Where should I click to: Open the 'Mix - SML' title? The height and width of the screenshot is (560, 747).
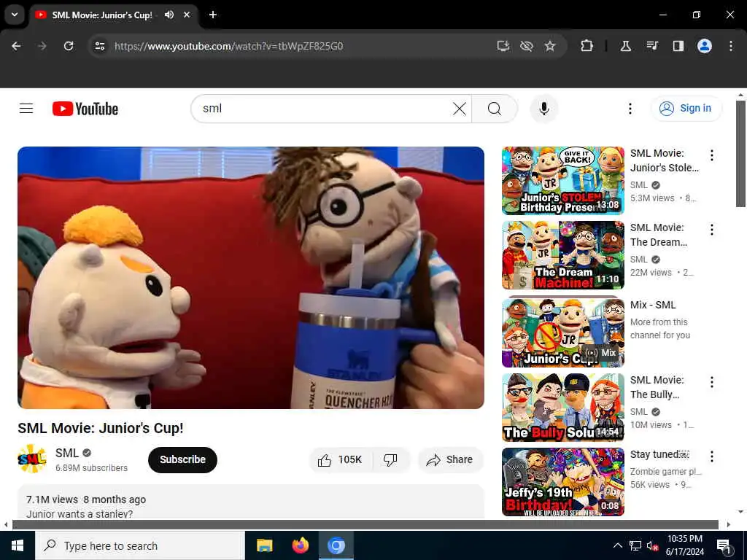pos(653,305)
